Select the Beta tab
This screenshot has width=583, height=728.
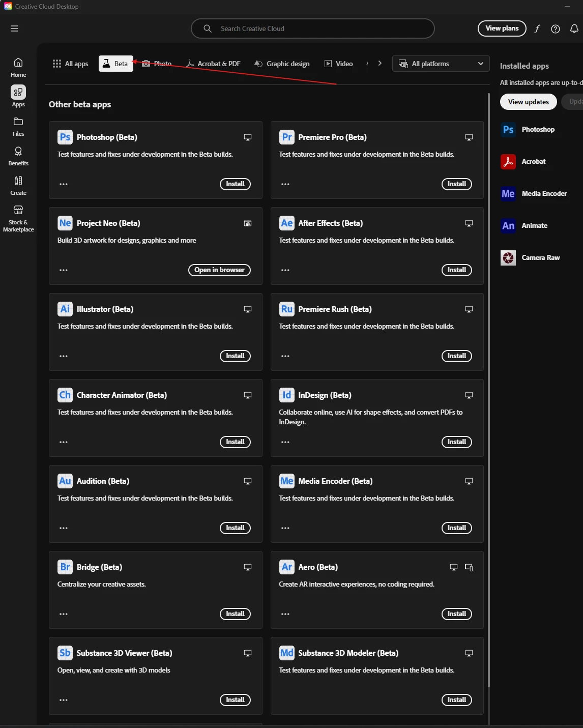click(116, 64)
